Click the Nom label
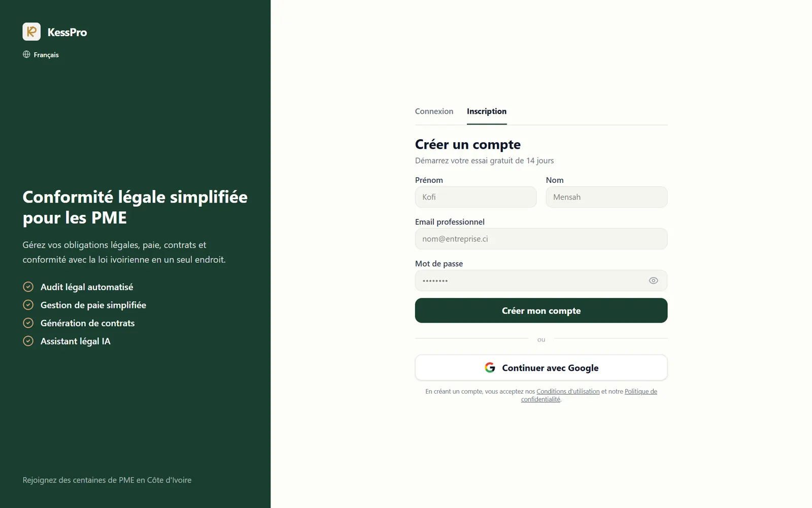 [555, 180]
